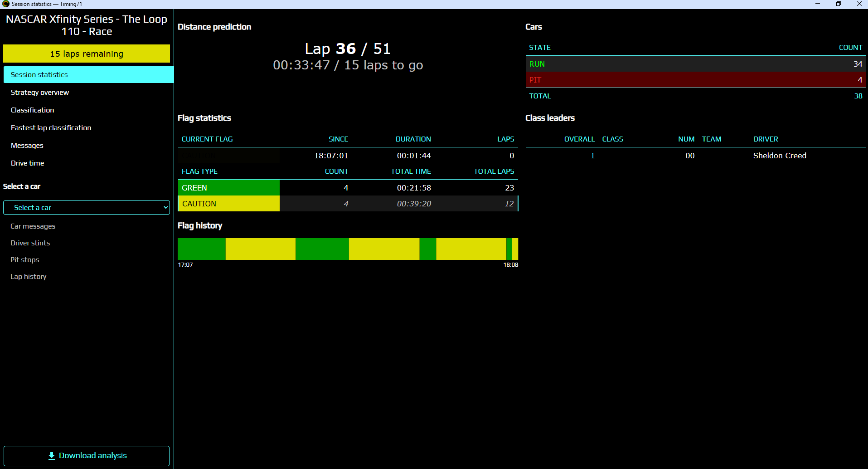The height and width of the screenshot is (469, 868).
Task: Restore the Timing71 window size
Action: [x=839, y=4]
